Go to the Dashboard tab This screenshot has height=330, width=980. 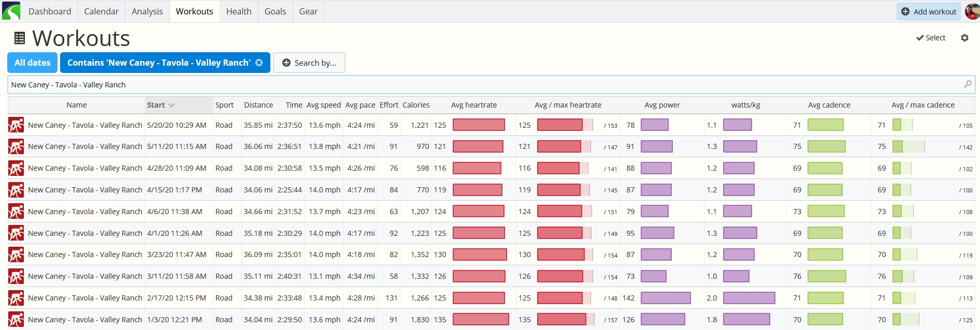(50, 11)
